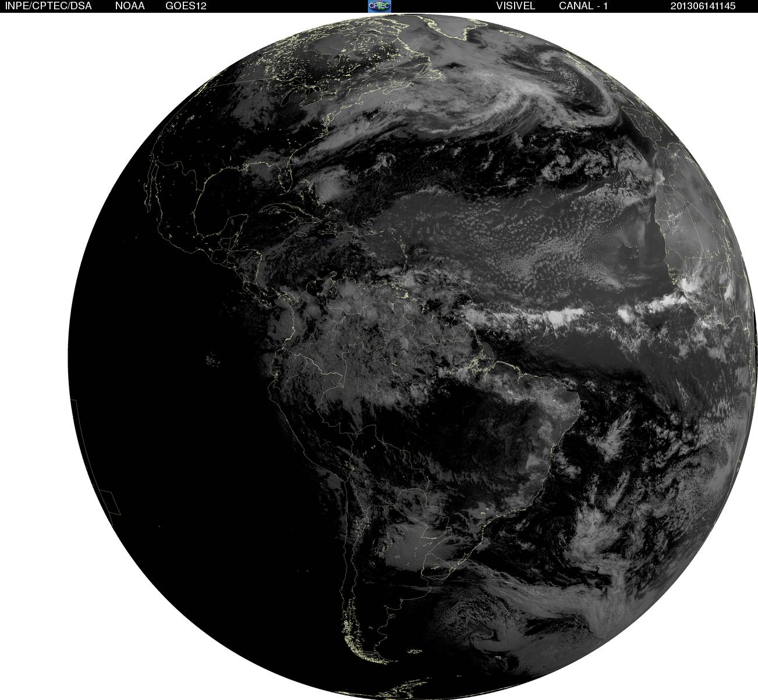
Task: Click the CPTEC logo in header
Action: pos(380,6)
